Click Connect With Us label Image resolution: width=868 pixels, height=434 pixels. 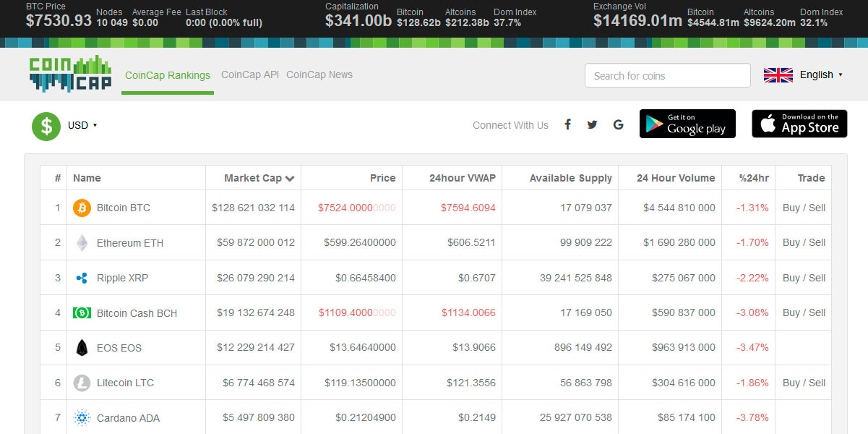(x=510, y=125)
